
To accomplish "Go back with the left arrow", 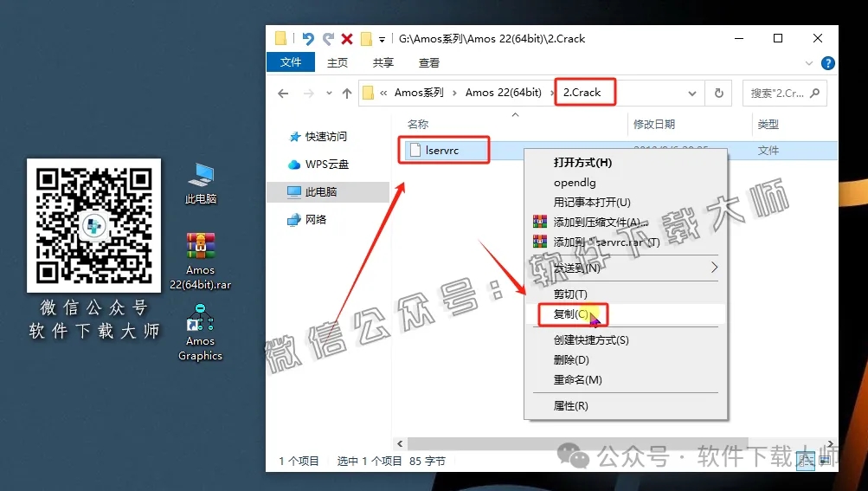I will (x=283, y=94).
